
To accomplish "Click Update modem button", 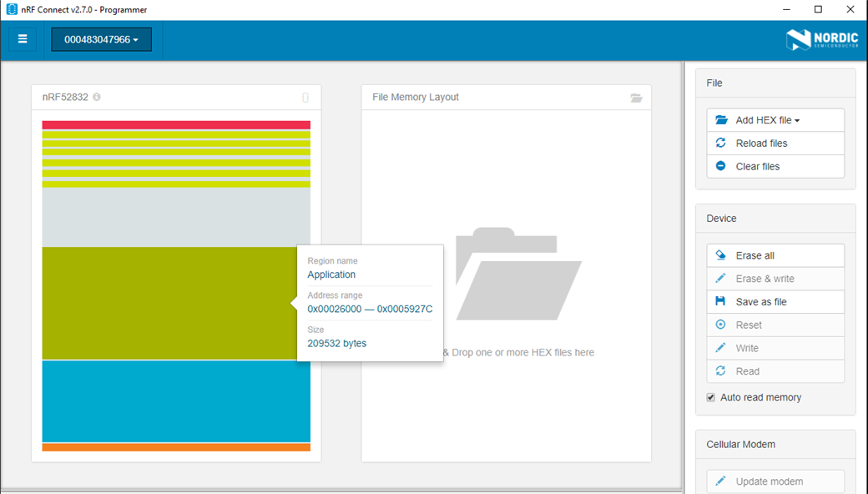I will [x=775, y=481].
